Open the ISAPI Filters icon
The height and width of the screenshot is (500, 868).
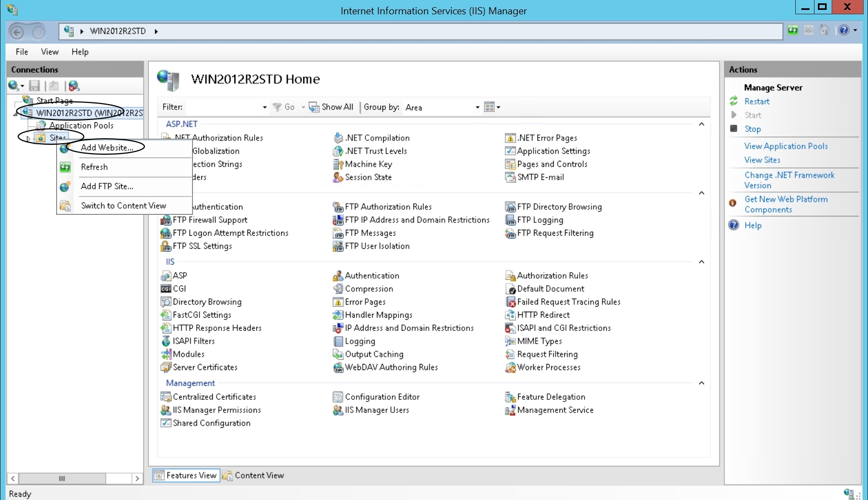coord(166,341)
